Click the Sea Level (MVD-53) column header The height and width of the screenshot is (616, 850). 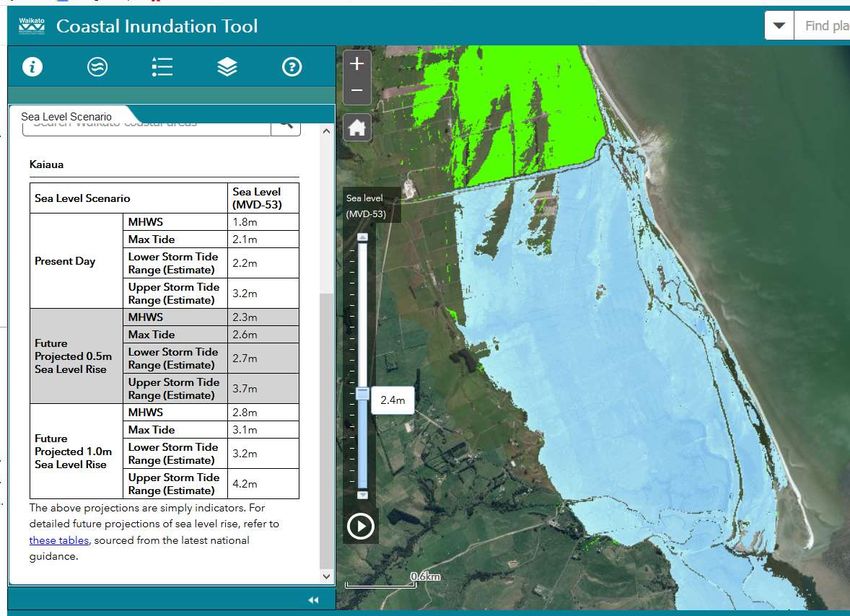pos(257,198)
